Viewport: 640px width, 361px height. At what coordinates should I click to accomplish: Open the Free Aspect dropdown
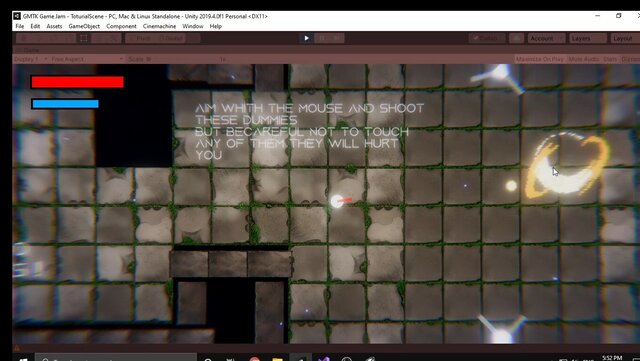click(x=87, y=59)
